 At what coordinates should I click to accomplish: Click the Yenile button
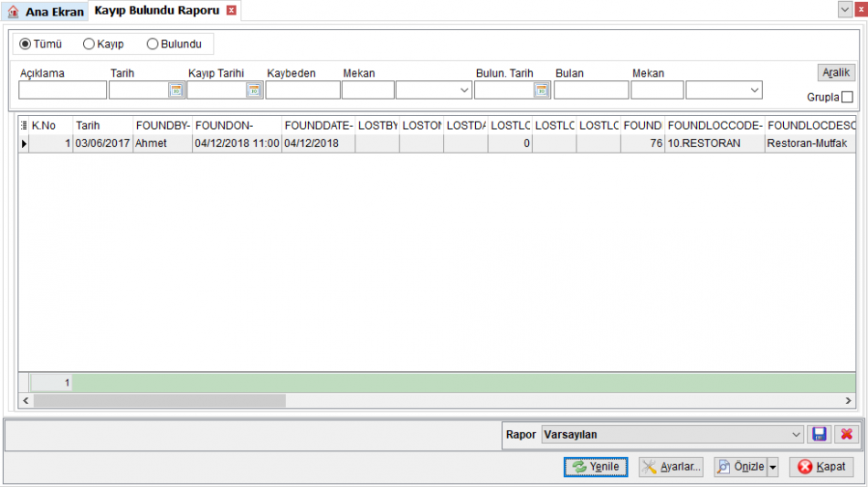(x=596, y=467)
